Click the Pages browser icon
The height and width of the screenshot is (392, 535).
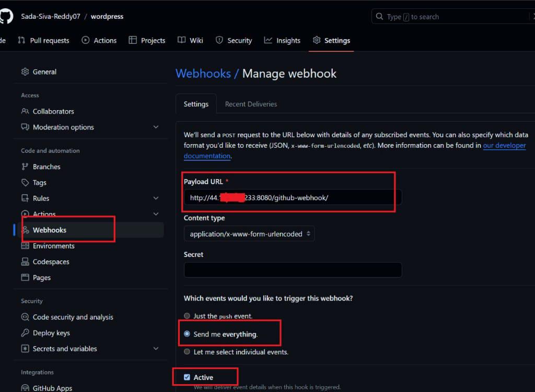point(25,277)
